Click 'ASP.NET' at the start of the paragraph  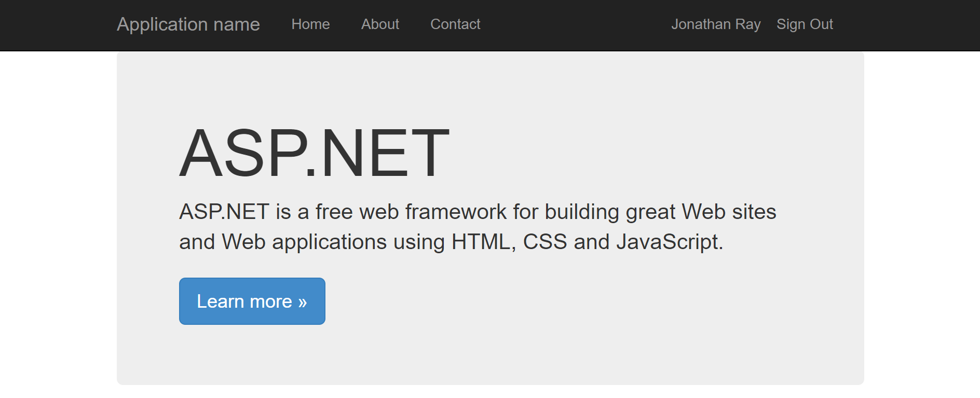[x=224, y=212]
